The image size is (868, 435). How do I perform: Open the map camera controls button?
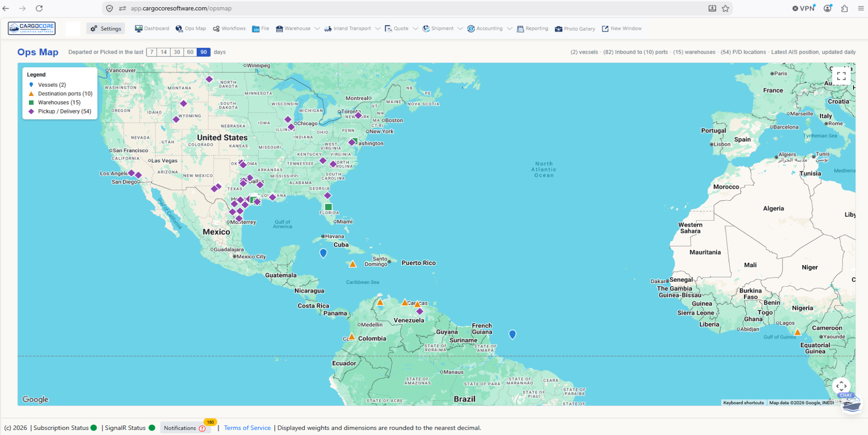tap(841, 386)
